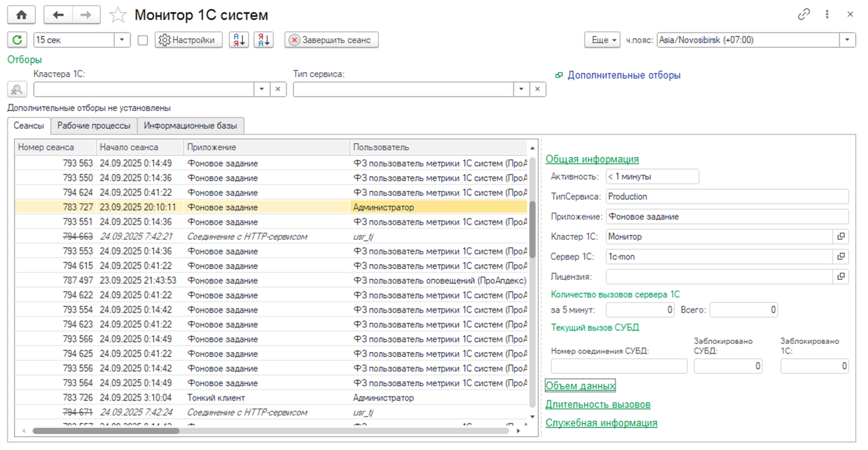Open the Кластер 1С: Монитор record icon

pyautogui.click(x=841, y=236)
